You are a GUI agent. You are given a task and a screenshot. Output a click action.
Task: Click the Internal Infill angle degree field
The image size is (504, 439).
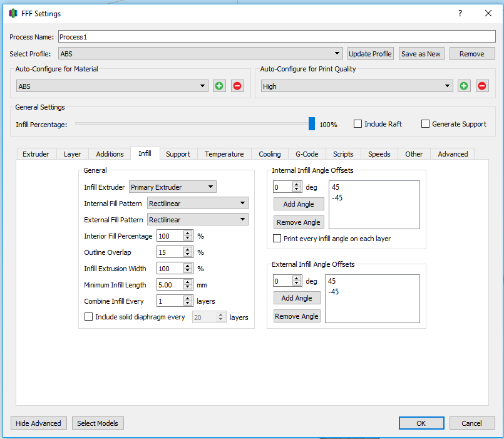283,187
